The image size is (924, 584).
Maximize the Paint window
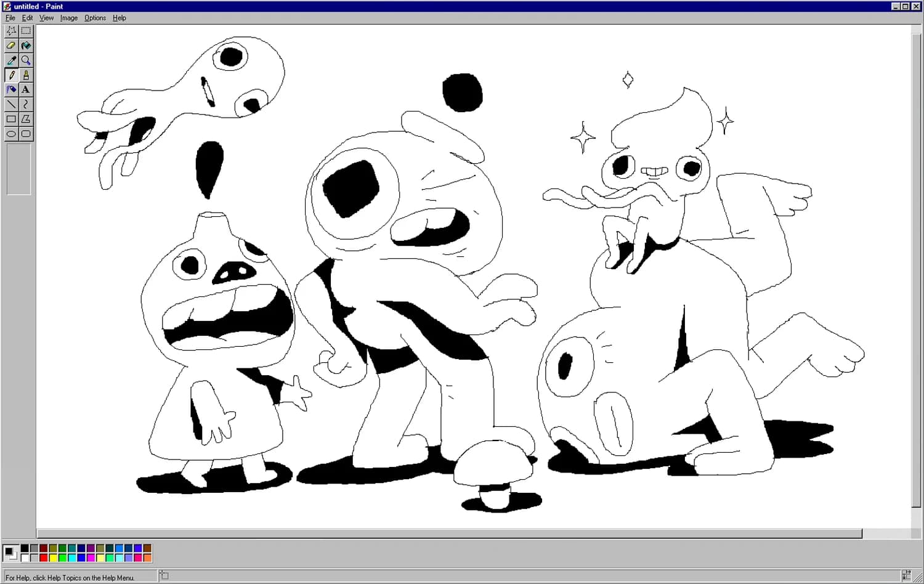906,6
